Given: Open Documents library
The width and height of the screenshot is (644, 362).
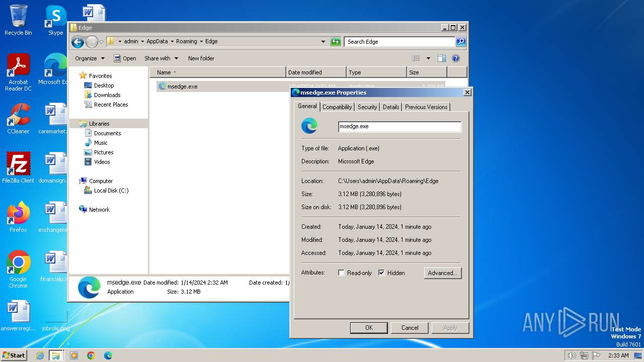Looking at the screenshot, I should click(103, 133).
